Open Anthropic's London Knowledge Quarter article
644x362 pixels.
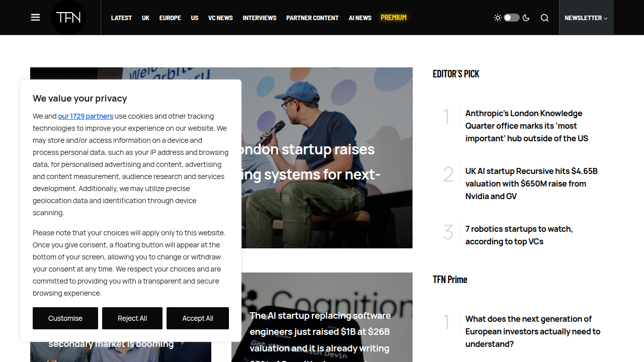(527, 126)
